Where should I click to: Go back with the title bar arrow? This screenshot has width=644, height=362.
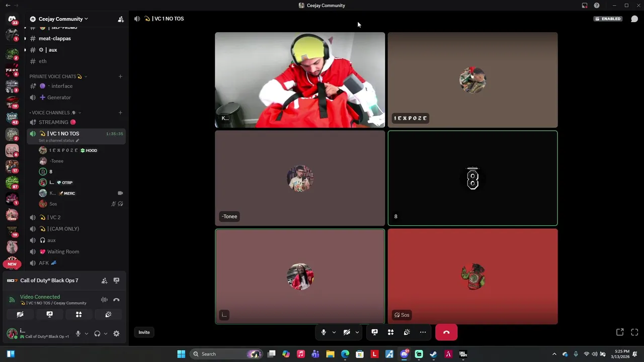(8, 6)
